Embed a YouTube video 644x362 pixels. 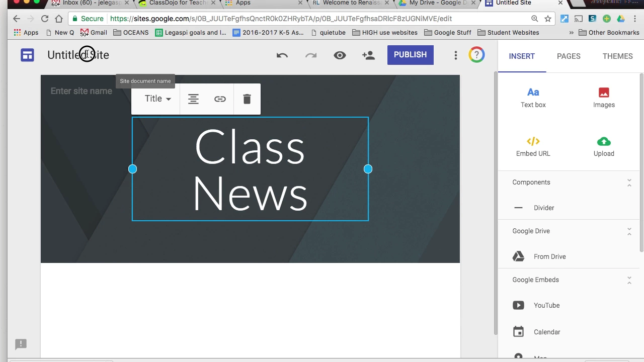click(536, 305)
